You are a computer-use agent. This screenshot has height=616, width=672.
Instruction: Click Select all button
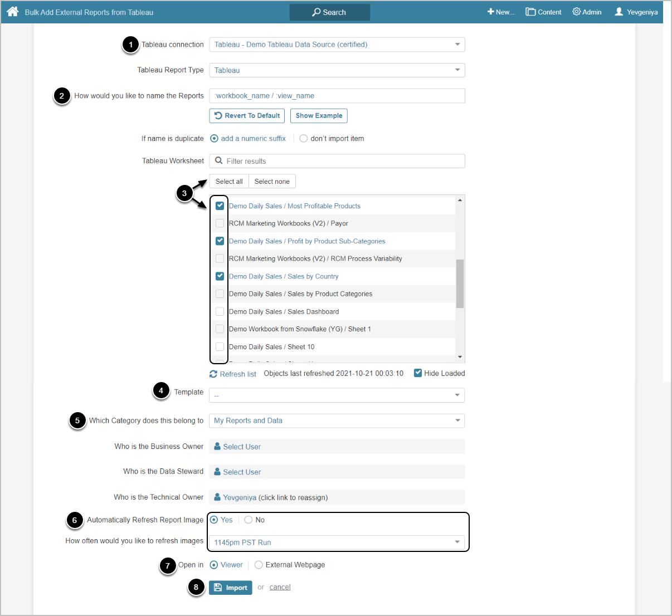[229, 182]
